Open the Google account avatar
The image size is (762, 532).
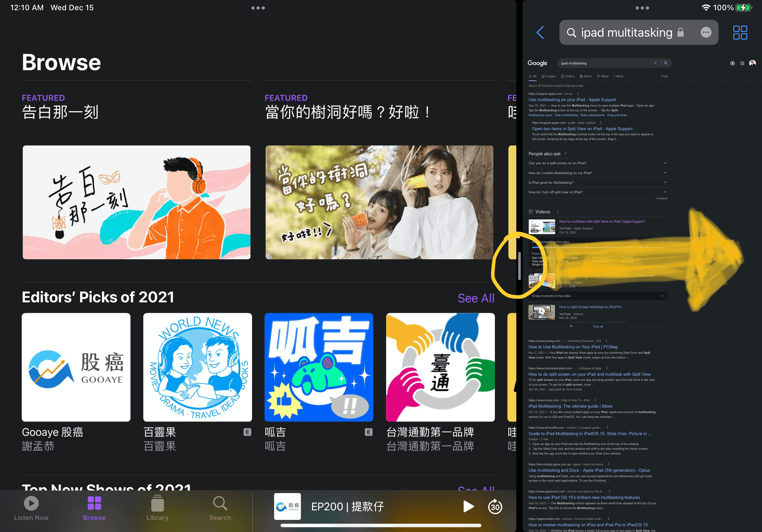(752, 63)
